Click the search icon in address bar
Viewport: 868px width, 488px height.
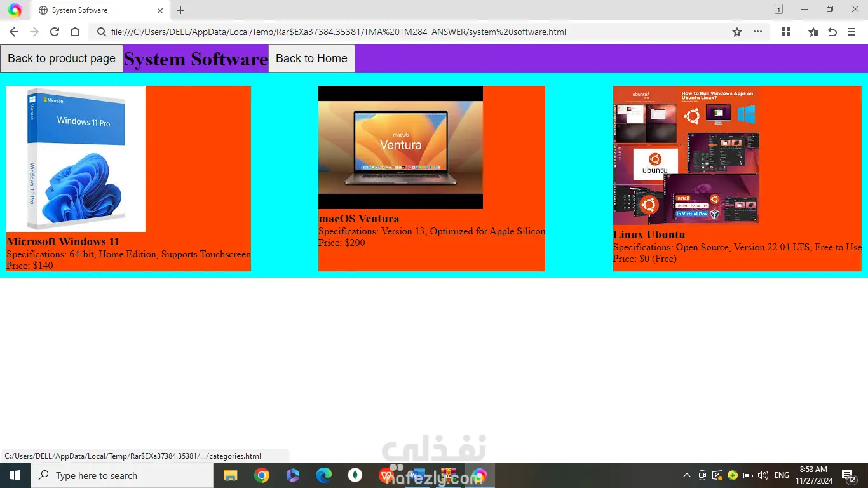coord(101,32)
